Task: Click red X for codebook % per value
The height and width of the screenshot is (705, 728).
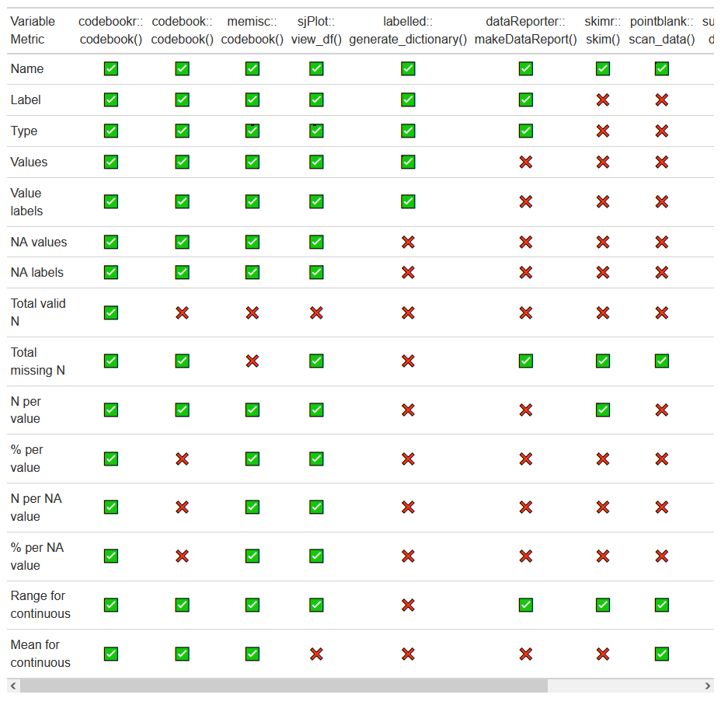Action: click(x=182, y=459)
